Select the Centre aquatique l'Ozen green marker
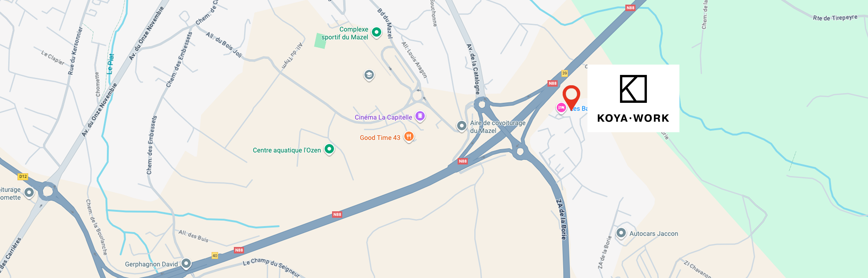 (x=329, y=149)
